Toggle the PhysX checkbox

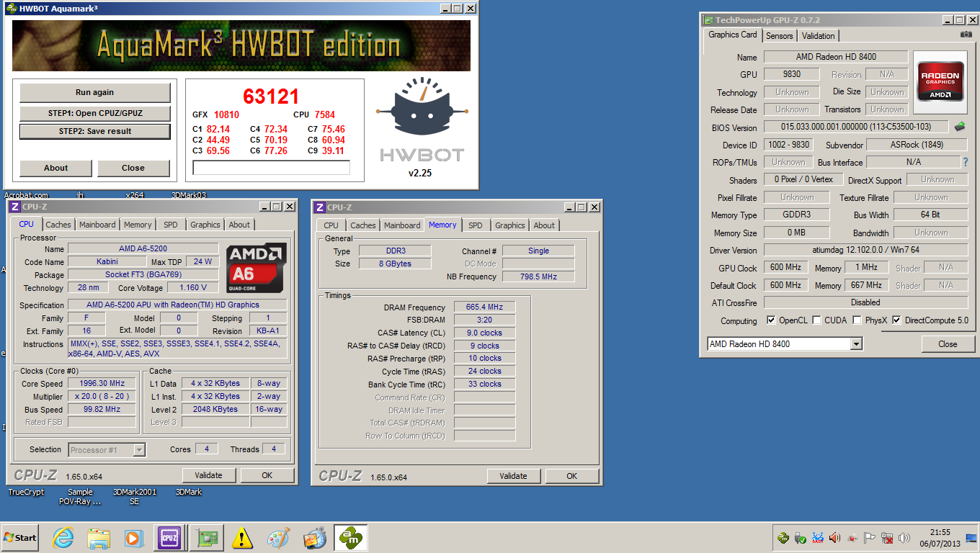coord(857,320)
